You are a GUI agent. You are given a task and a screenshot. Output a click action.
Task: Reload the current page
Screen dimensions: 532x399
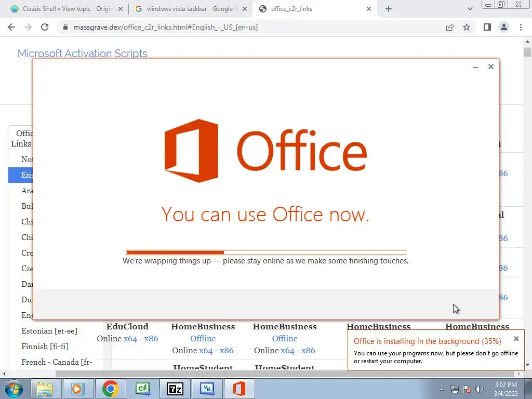45,27
